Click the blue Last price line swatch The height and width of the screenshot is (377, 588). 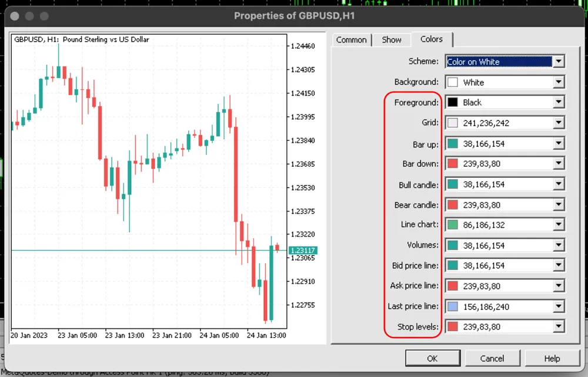click(x=453, y=307)
